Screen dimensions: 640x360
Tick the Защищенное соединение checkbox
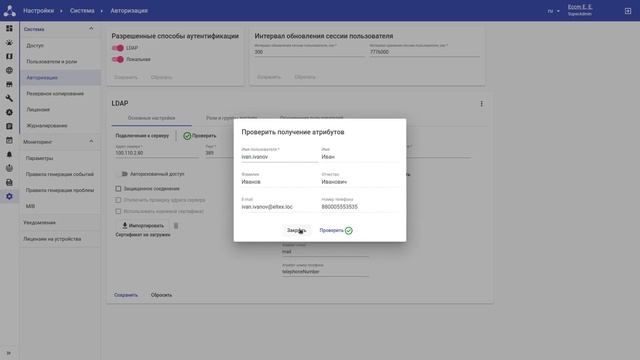118,189
